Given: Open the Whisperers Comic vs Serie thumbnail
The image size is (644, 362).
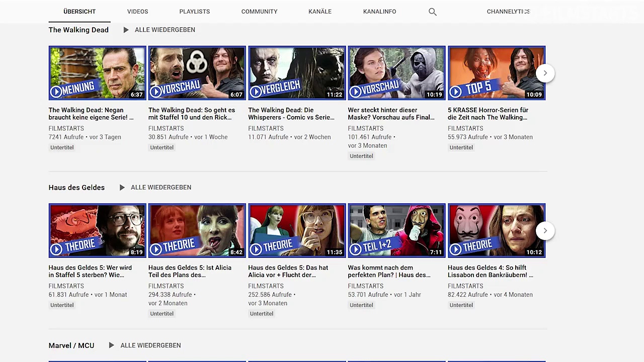Looking at the screenshot, I should coord(297,73).
